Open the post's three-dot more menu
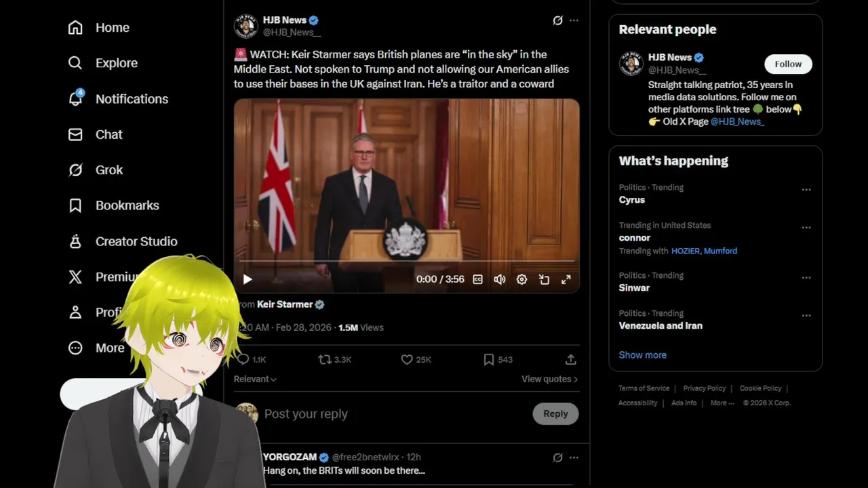The height and width of the screenshot is (488, 868). coord(574,20)
